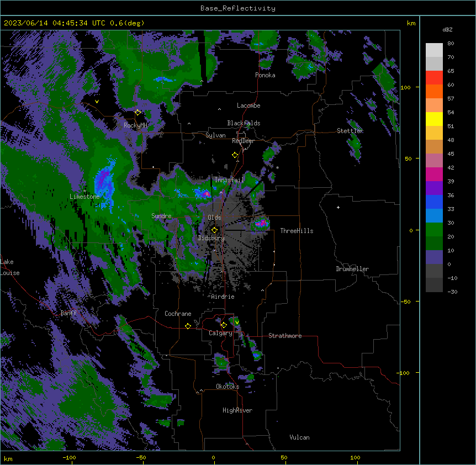The image size is (476, 465).
Task: Select the Blackfalds town label
Action: (x=244, y=123)
